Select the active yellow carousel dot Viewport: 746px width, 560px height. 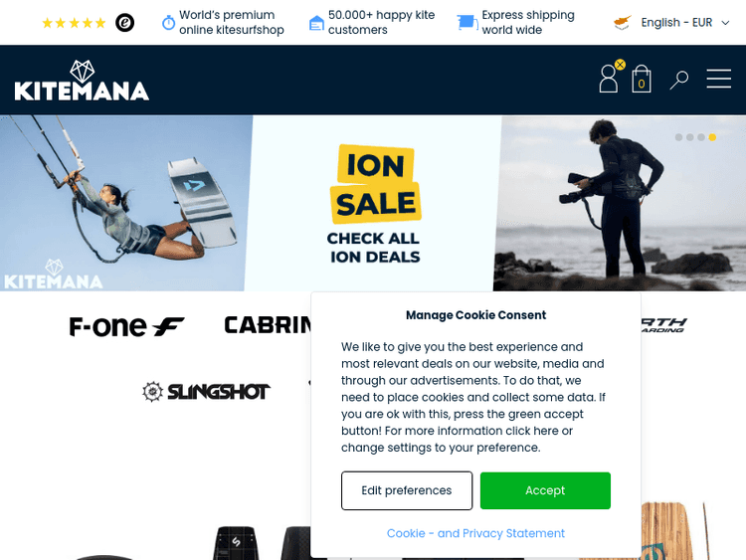click(x=712, y=137)
